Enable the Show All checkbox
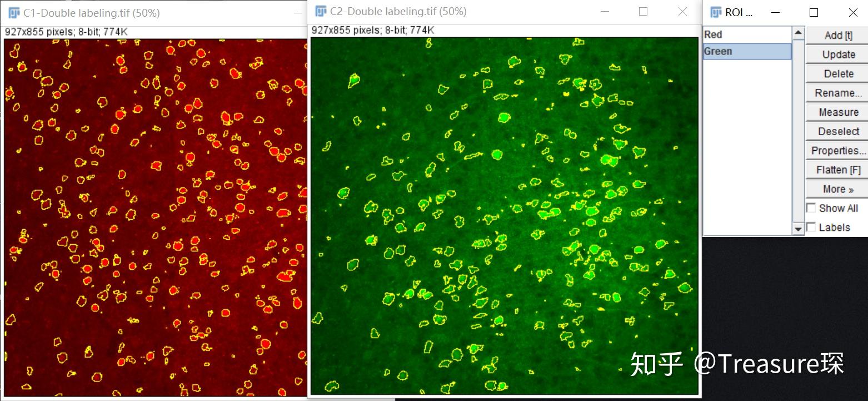 point(811,208)
